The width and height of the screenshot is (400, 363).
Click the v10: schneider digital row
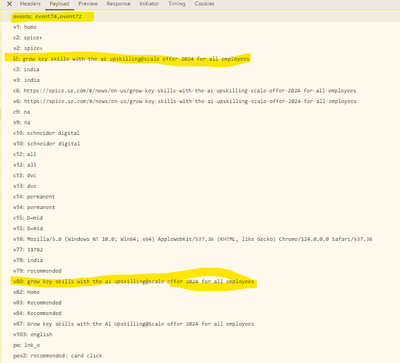click(46, 144)
